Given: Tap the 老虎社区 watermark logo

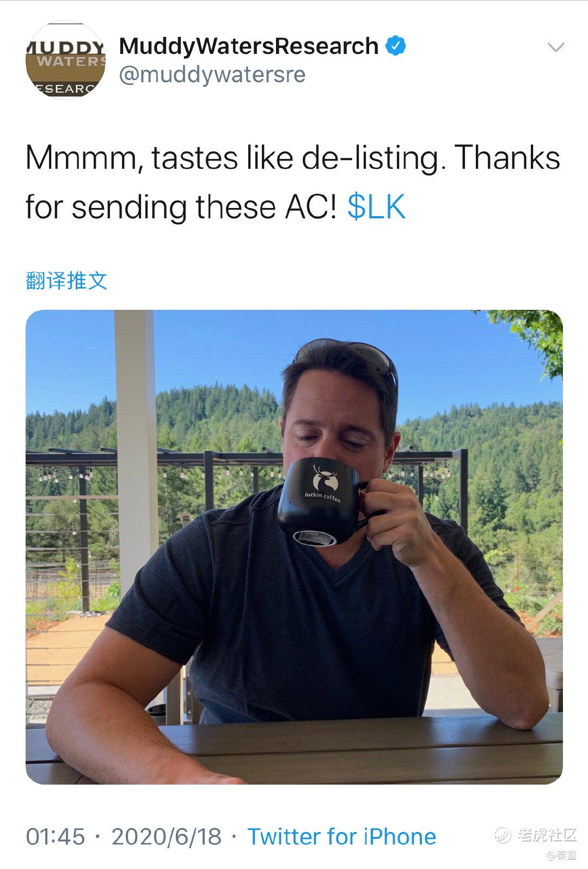Looking at the screenshot, I should pyautogui.click(x=536, y=835).
